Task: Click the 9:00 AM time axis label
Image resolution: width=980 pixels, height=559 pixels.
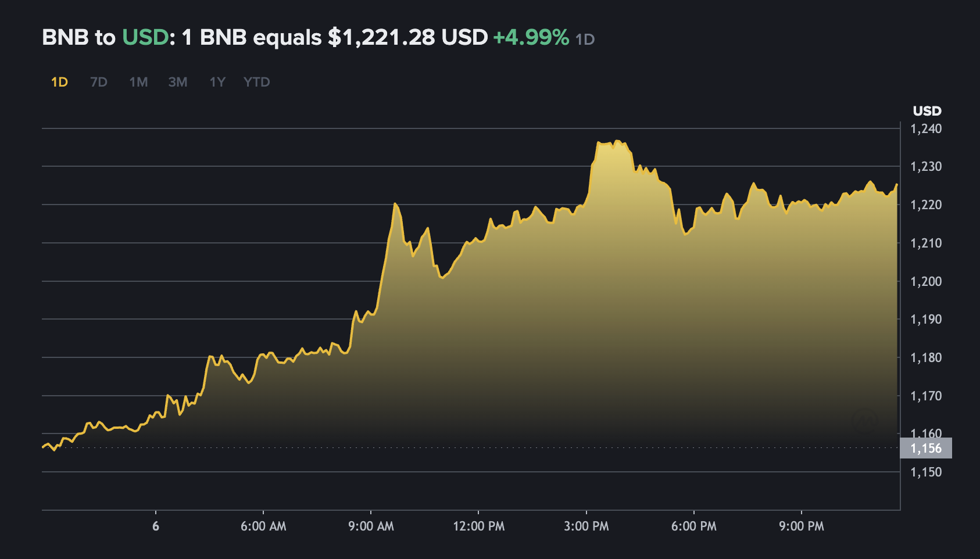Action: pyautogui.click(x=371, y=526)
